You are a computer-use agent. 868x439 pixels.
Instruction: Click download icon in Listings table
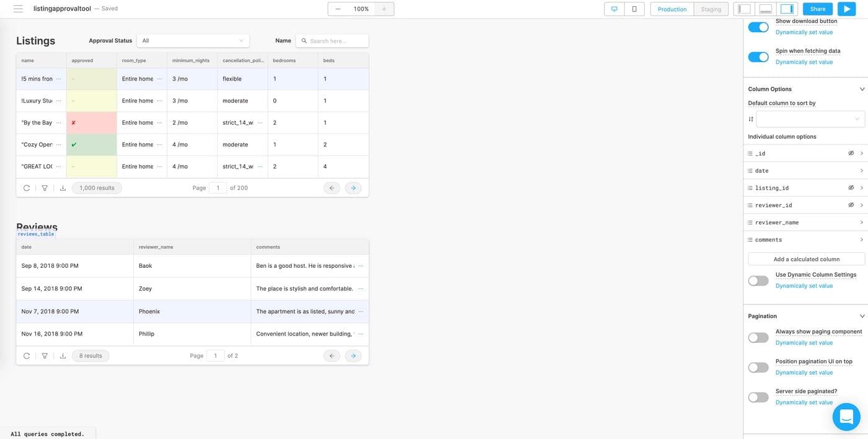63,188
